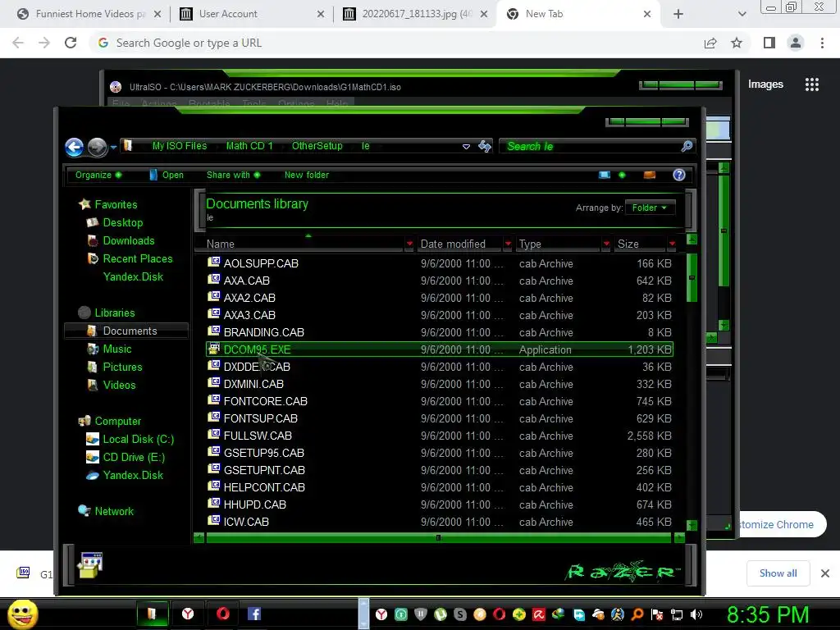Open Date modified column filter dropdown
840x630 pixels.
(508, 244)
